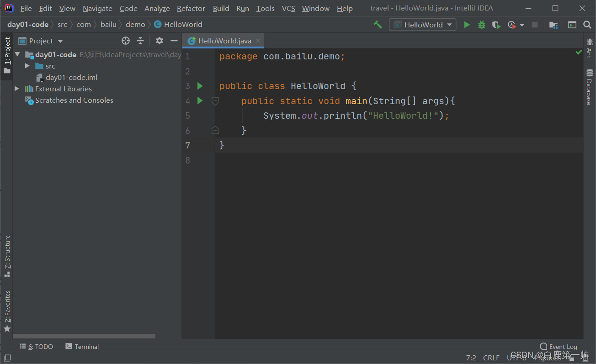Start debugging with the green bug icon
Image resolution: width=596 pixels, height=364 pixels.
(x=481, y=25)
